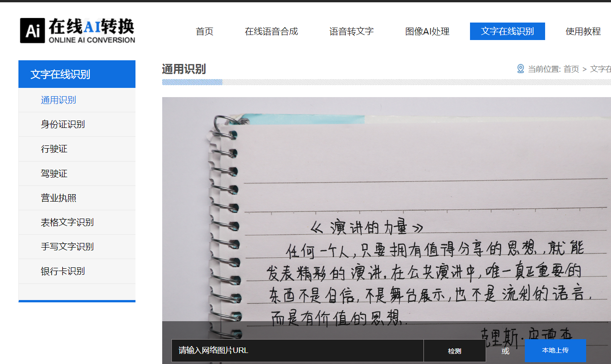
Task: Click the location pin icon beside 当前位置
Action: 521,69
